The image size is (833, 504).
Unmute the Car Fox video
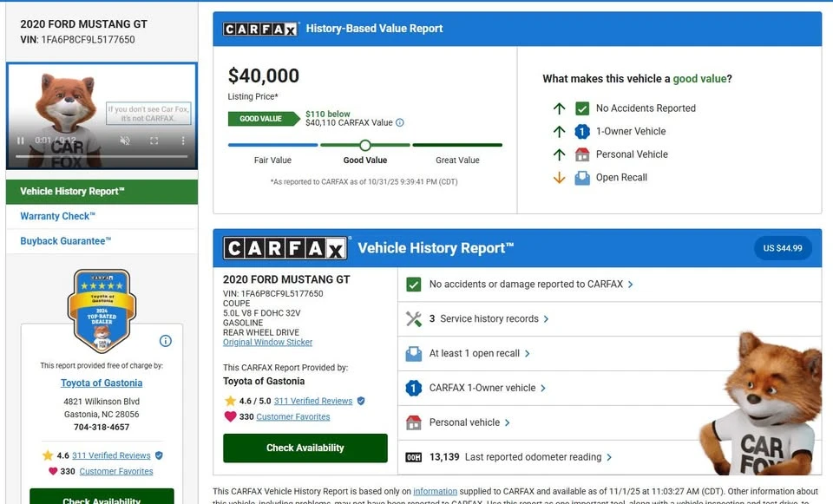click(x=125, y=141)
